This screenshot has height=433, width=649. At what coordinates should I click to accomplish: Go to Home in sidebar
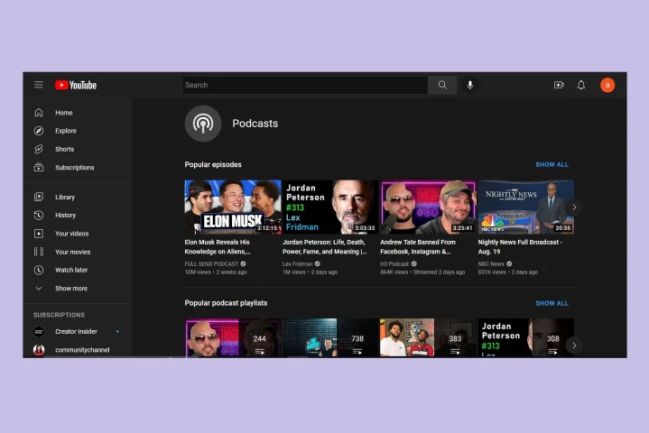[x=64, y=113]
